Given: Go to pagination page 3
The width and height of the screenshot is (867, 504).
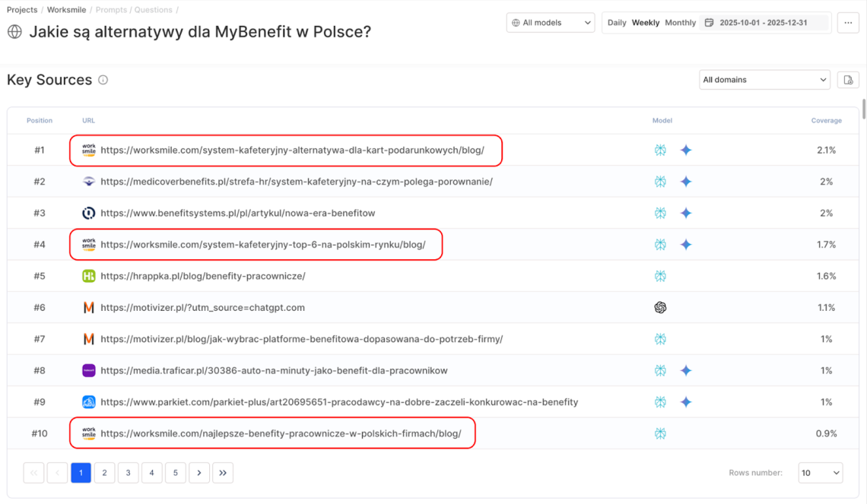Looking at the screenshot, I should tap(128, 473).
